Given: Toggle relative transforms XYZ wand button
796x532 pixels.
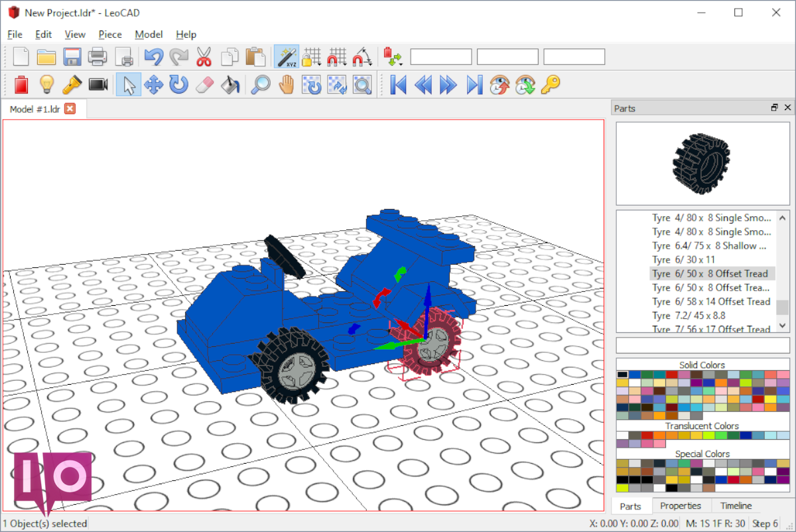Looking at the screenshot, I should 287,57.
